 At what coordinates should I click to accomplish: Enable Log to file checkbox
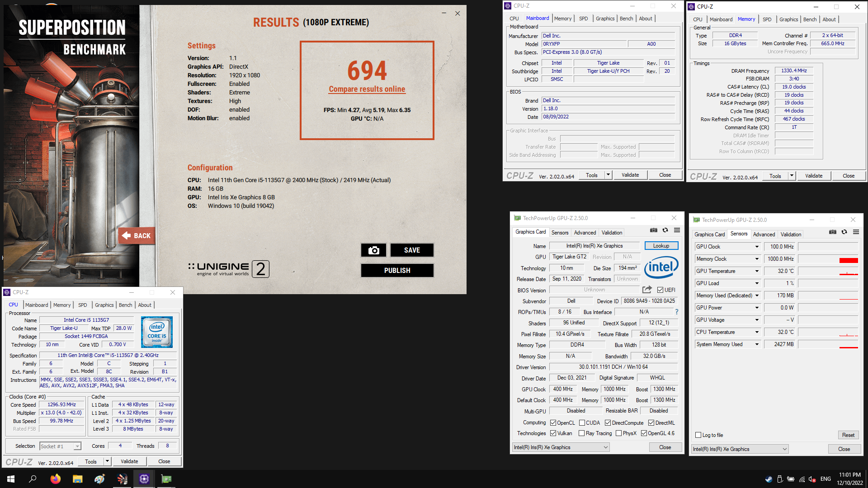698,435
